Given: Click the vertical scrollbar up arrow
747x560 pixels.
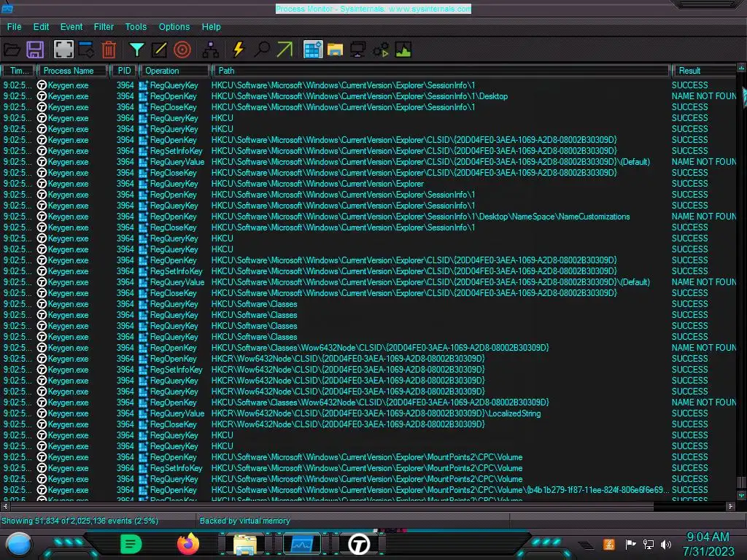Looking at the screenshot, I should click(741, 69).
